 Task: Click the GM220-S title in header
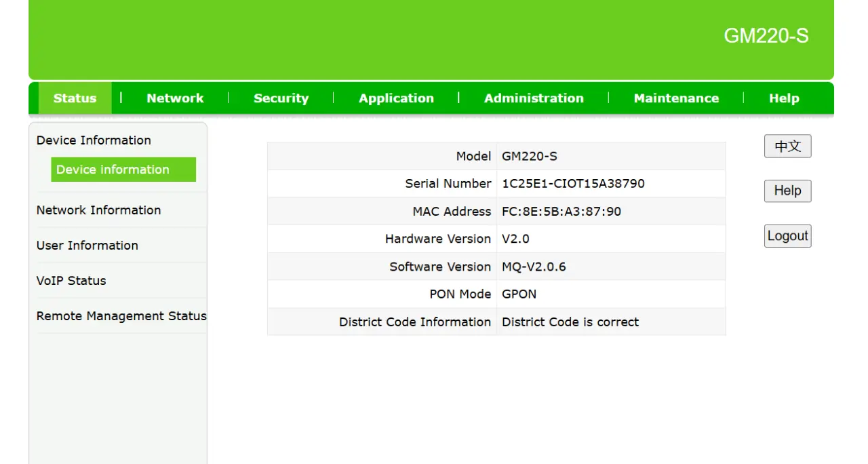pos(766,36)
